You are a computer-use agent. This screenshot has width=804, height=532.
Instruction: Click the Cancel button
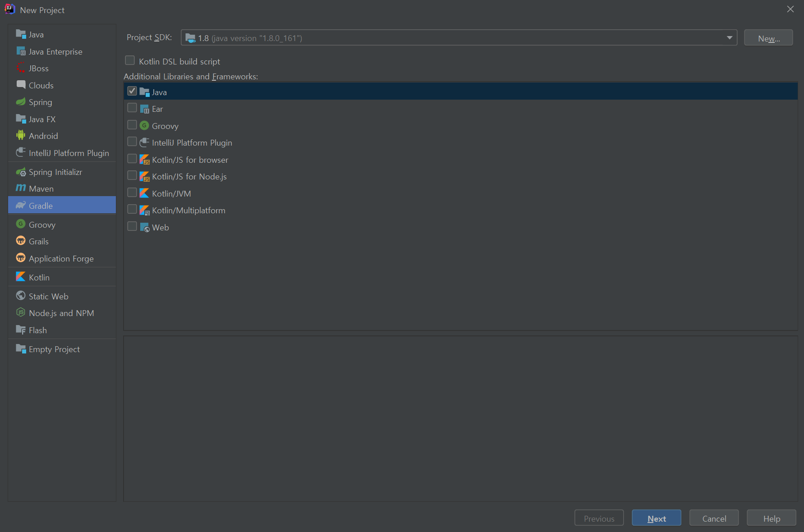(714, 518)
